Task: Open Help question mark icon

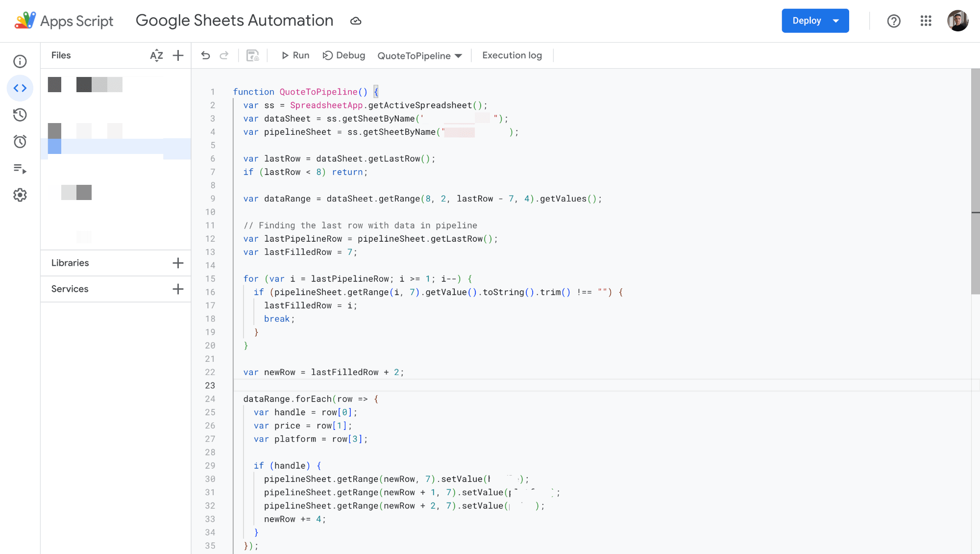Action: tap(894, 21)
